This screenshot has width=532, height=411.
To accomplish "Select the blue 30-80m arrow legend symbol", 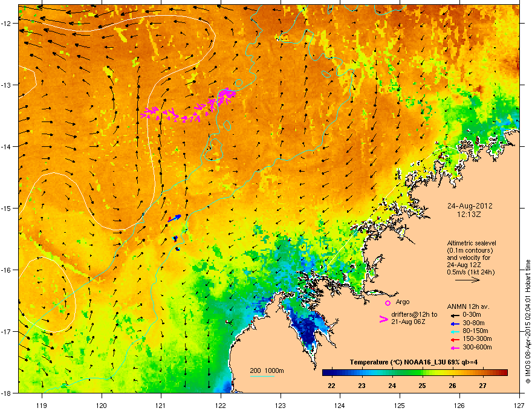I will tap(455, 323).
